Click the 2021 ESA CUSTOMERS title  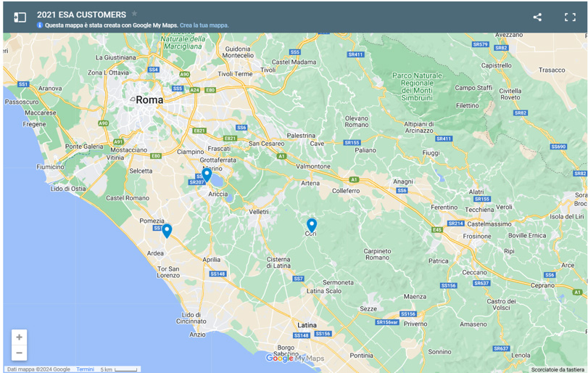[81, 15]
